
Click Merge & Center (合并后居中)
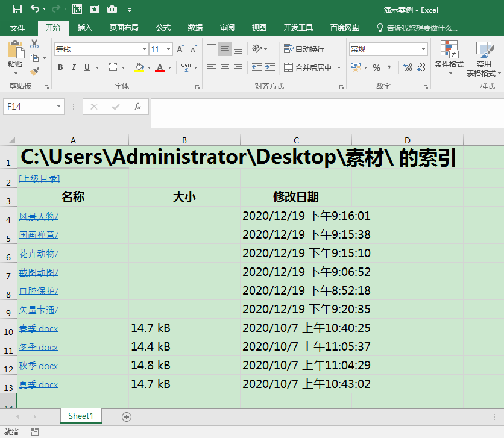[307, 67]
